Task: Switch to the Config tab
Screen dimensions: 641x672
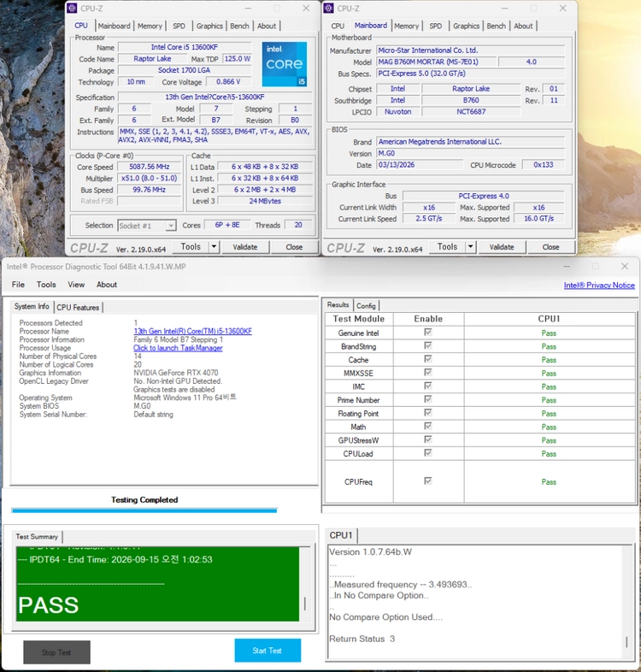Action: (366, 305)
